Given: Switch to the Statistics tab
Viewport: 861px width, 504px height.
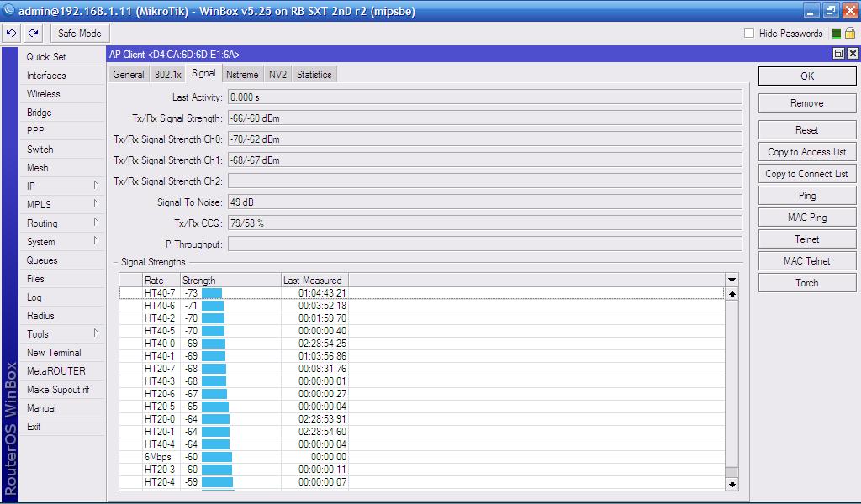Looking at the screenshot, I should (314, 75).
